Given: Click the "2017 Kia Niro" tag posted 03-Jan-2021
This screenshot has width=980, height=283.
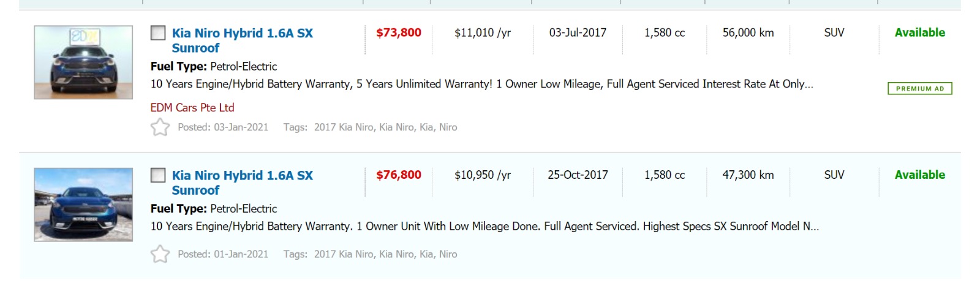Looking at the screenshot, I should [x=344, y=127].
